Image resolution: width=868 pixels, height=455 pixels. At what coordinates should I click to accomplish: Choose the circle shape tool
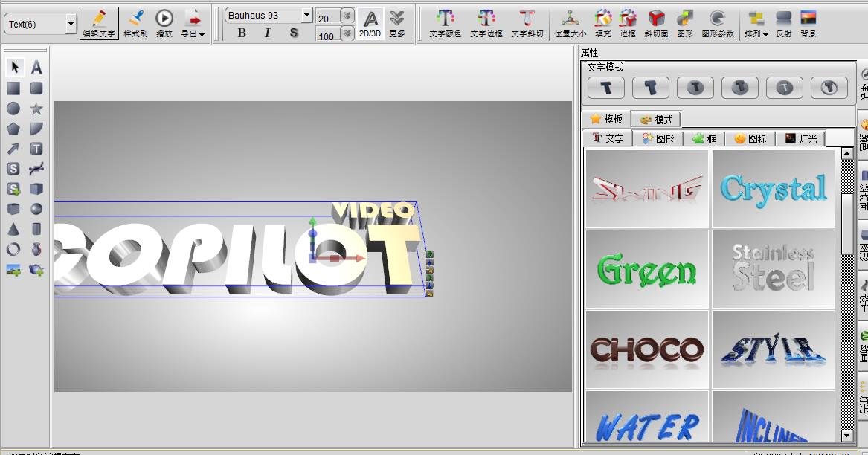click(14, 109)
